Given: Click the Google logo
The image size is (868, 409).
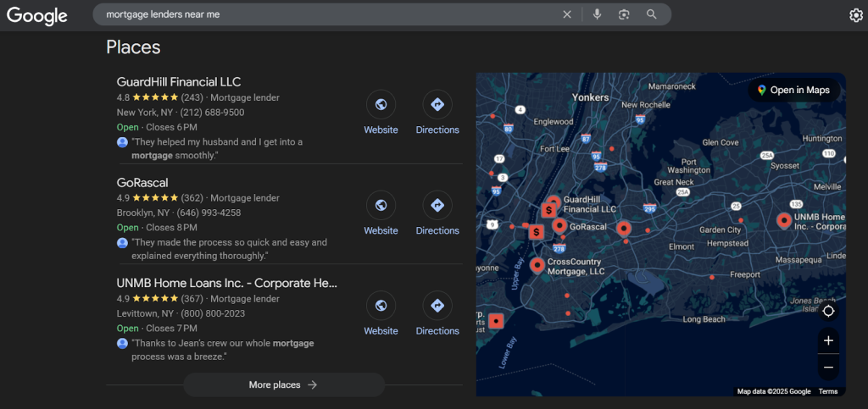Looking at the screenshot, I should (37, 15).
